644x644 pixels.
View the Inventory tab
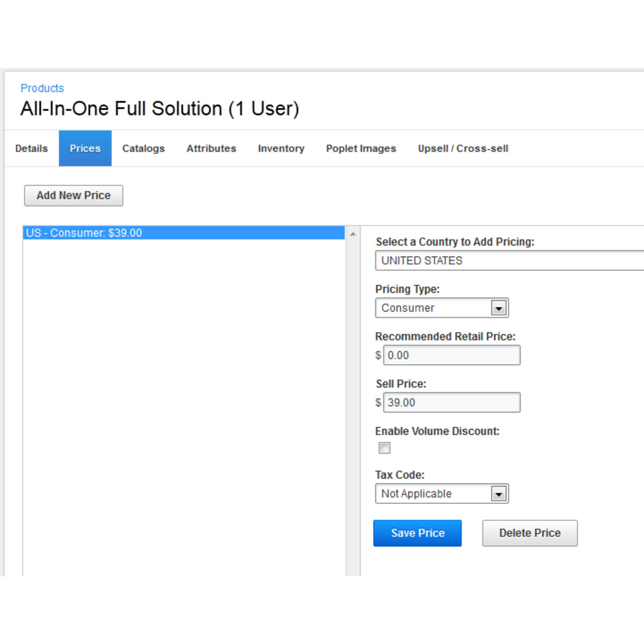(x=281, y=148)
